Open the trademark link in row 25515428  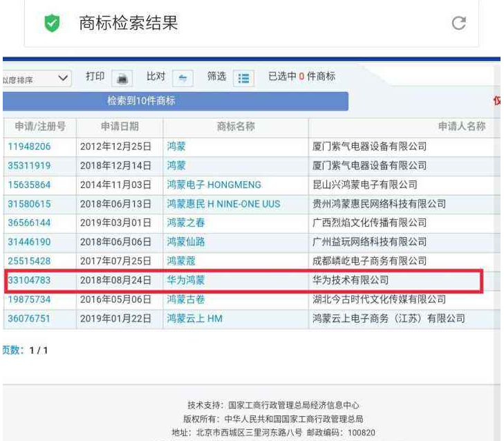click(x=181, y=261)
